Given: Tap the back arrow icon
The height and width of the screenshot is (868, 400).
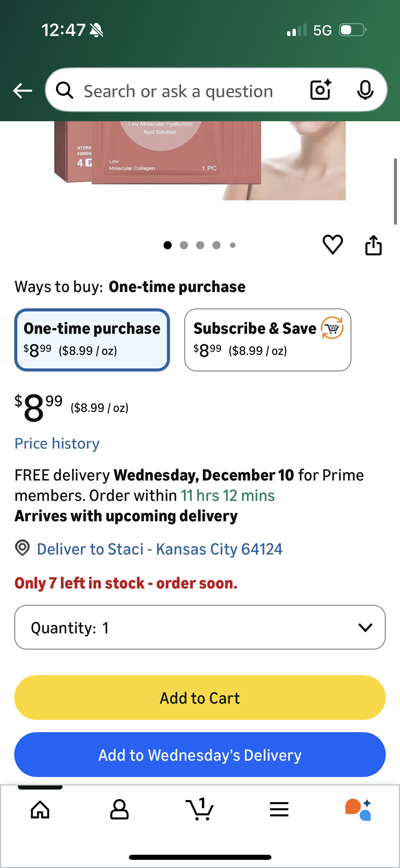Looking at the screenshot, I should point(22,91).
